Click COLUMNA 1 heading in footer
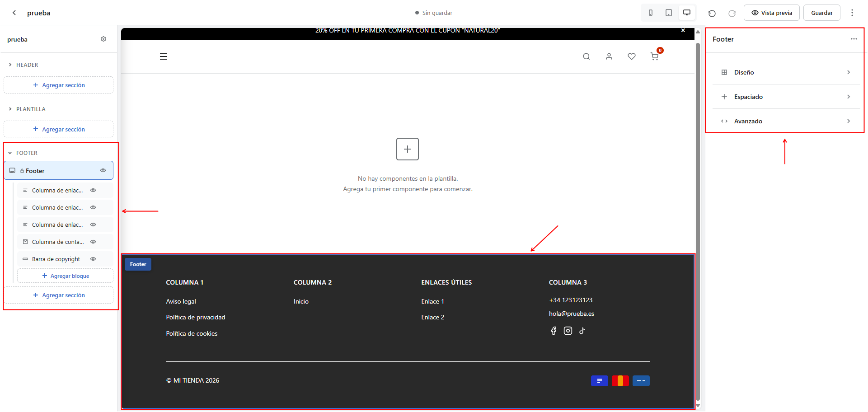 [x=184, y=282]
